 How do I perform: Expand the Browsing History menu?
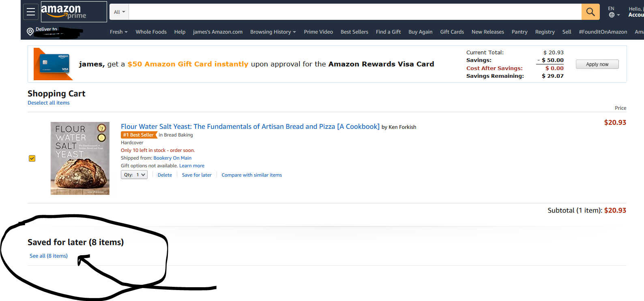click(273, 32)
